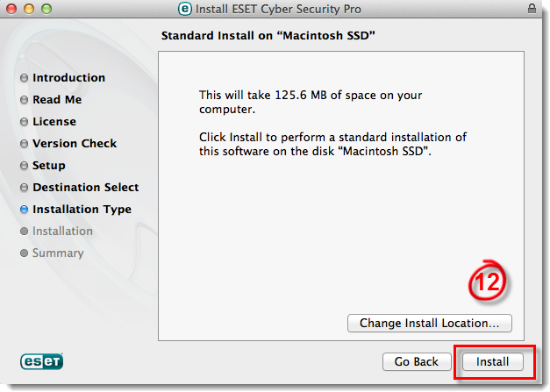Select Version Check in the sidebar
Viewport: 550px width, 392px height.
75,144
